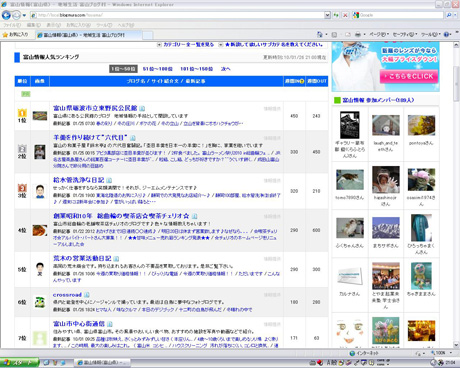Open pontoyaさん member thumbnail
This screenshot has width=460, height=368.
421,125
